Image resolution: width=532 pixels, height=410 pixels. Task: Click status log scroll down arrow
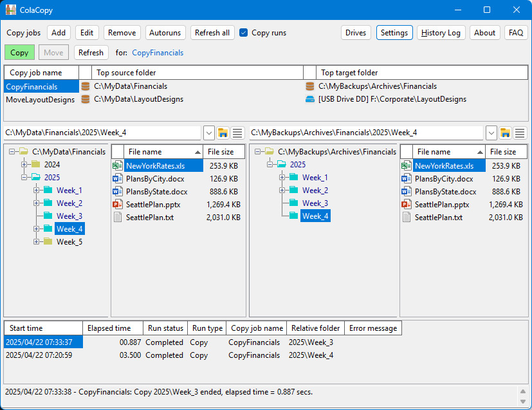523,402
